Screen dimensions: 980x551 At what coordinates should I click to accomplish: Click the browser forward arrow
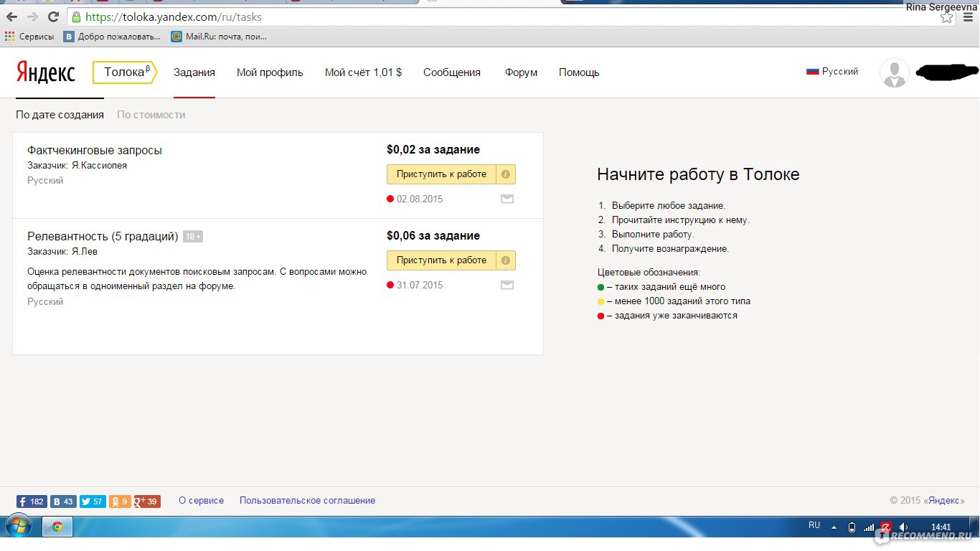pos(32,17)
